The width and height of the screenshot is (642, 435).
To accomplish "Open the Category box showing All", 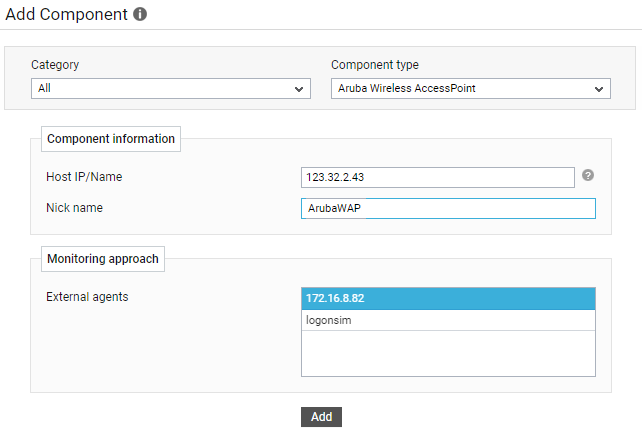I will point(171,88).
